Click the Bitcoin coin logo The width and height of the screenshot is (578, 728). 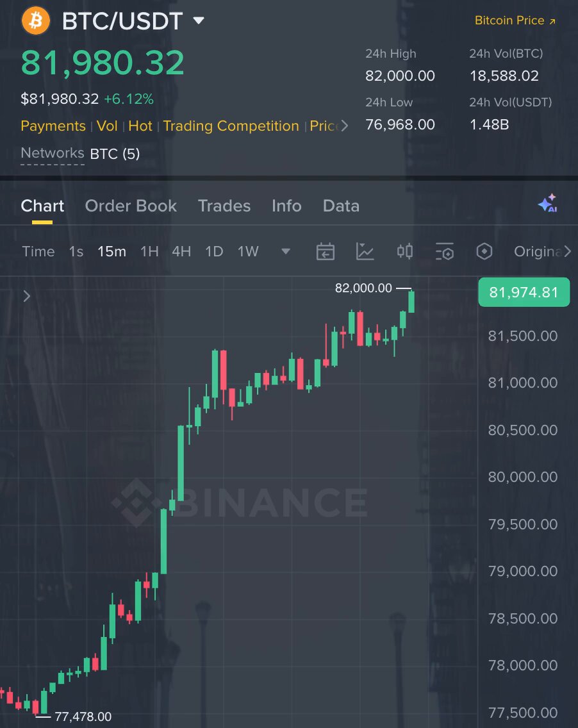click(x=36, y=21)
